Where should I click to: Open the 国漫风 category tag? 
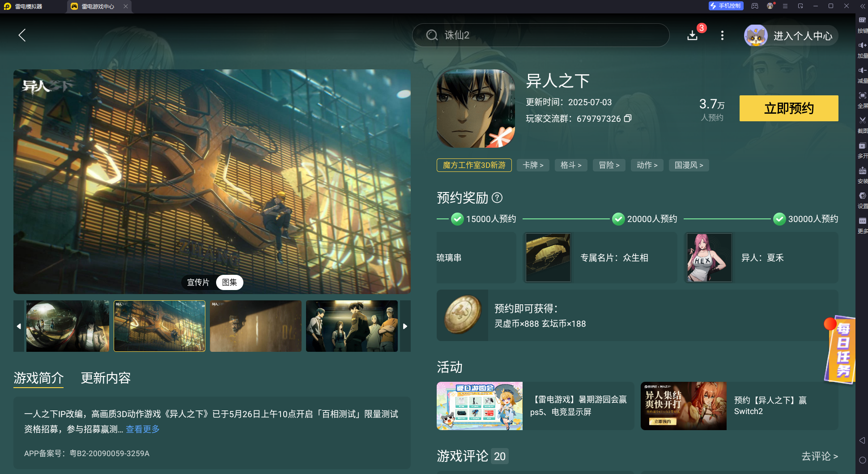(689, 165)
